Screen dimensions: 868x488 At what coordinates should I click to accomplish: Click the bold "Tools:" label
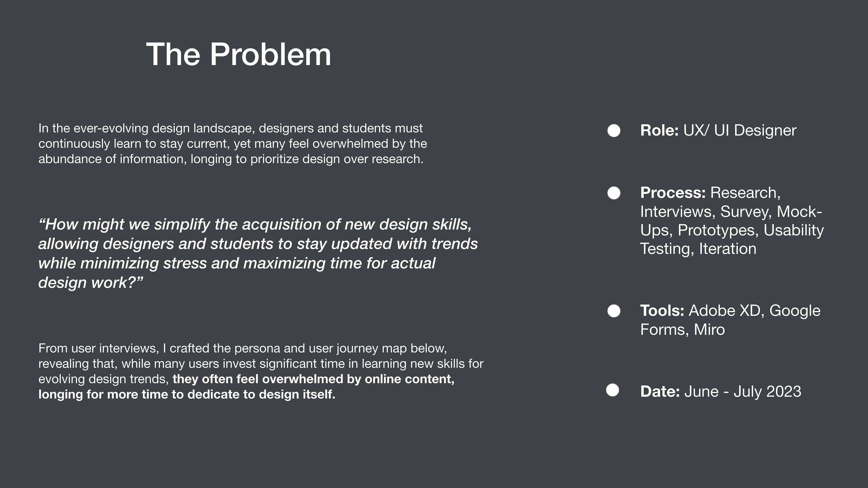click(x=662, y=311)
